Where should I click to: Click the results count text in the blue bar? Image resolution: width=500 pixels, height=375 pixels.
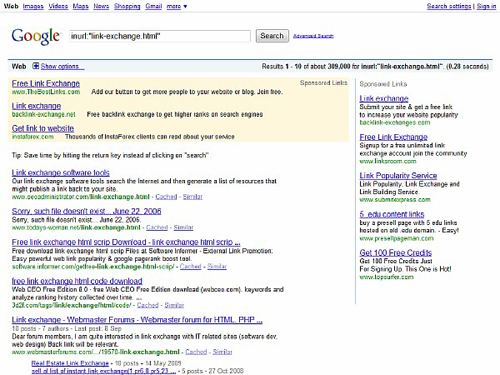(x=375, y=66)
